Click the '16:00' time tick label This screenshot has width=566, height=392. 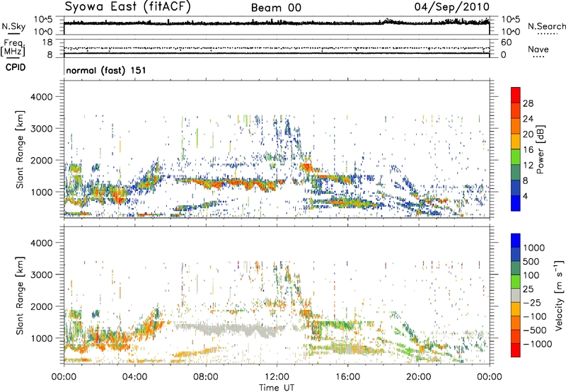347,377
